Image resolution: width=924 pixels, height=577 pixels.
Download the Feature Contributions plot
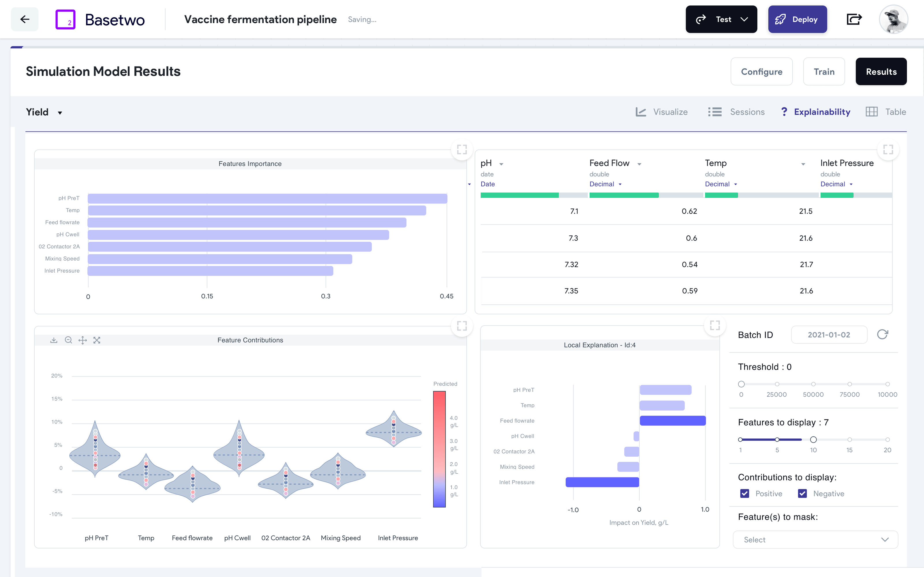[54, 340]
